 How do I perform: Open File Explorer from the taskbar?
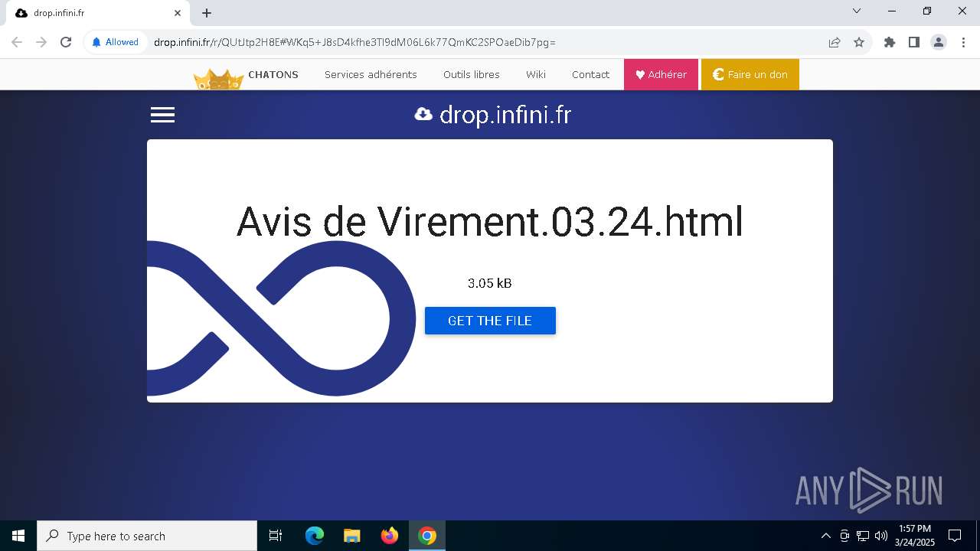point(352,536)
